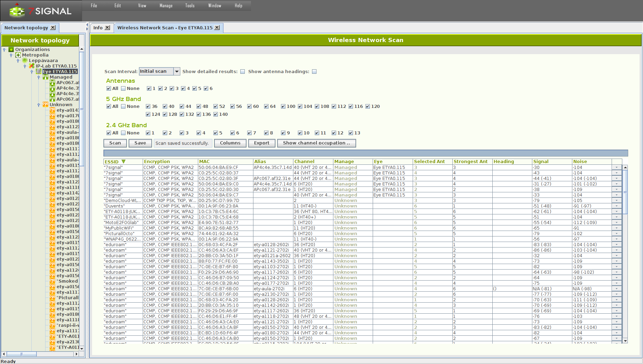Open the Edit menu
The height and width of the screenshot is (364, 643).
click(118, 6)
